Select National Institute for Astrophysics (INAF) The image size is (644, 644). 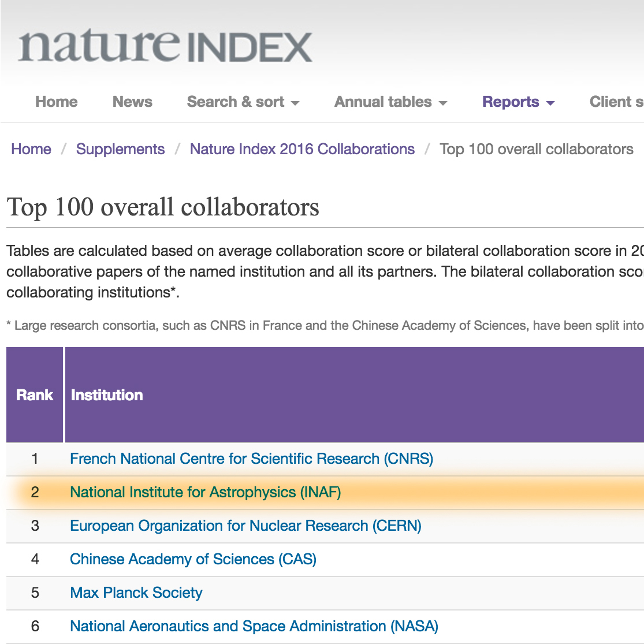click(x=205, y=493)
